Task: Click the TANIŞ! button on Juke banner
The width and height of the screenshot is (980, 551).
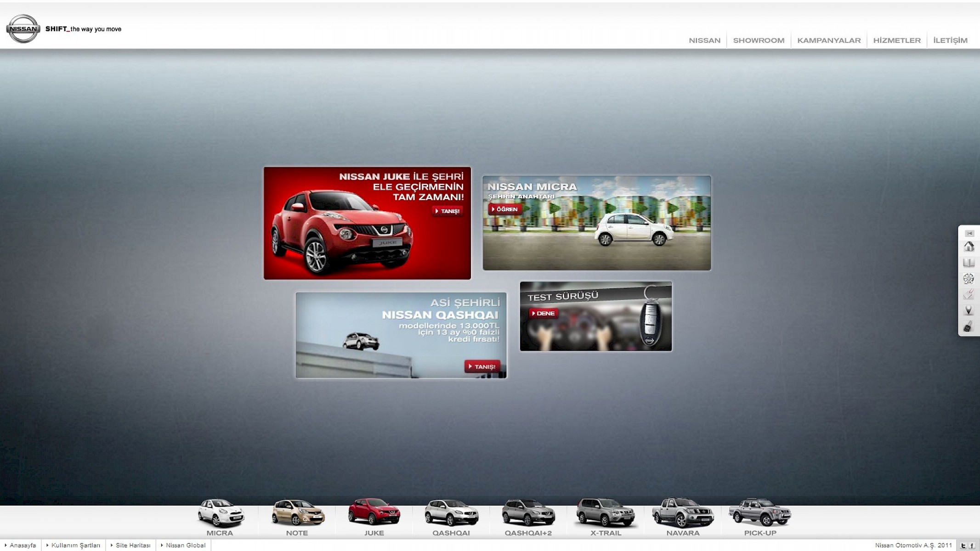Action: pos(448,211)
